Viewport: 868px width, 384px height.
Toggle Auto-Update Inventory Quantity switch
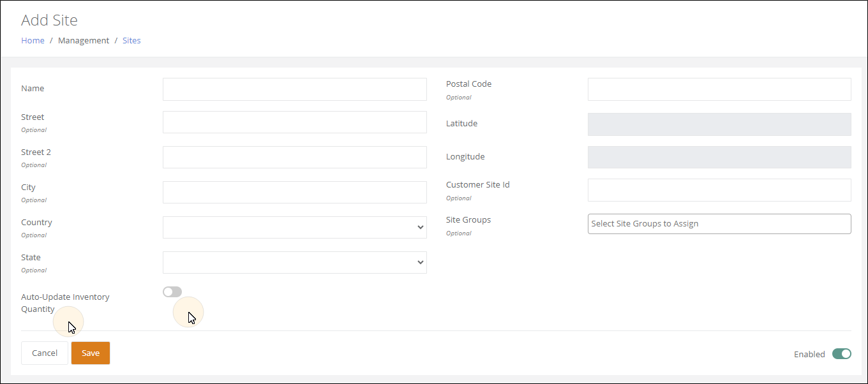click(172, 292)
